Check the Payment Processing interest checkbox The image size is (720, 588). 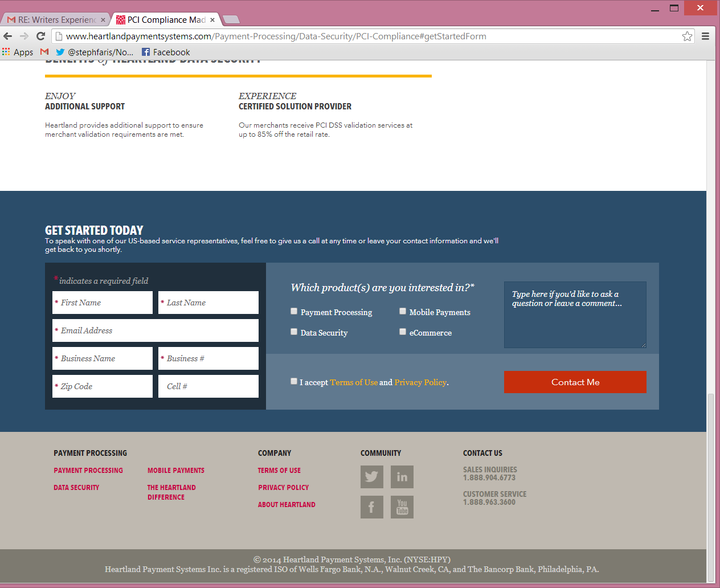coord(294,311)
